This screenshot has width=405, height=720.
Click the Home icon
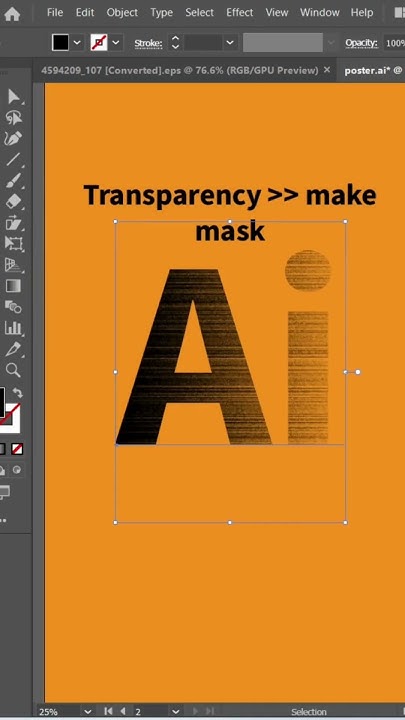pos(12,15)
